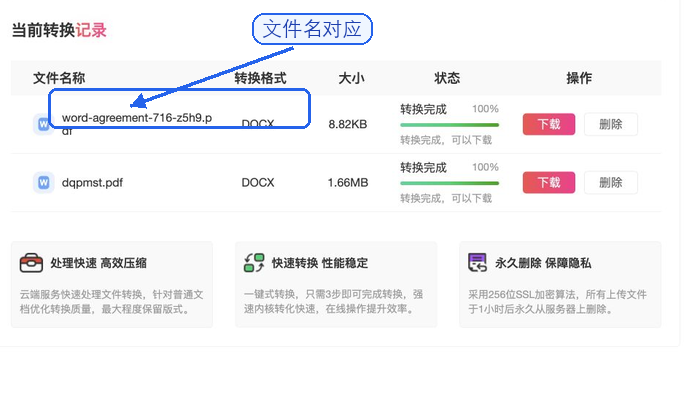The image size is (700, 395).
Task: Download the converted word-agreement-716-z5h9 file
Action: pos(549,124)
